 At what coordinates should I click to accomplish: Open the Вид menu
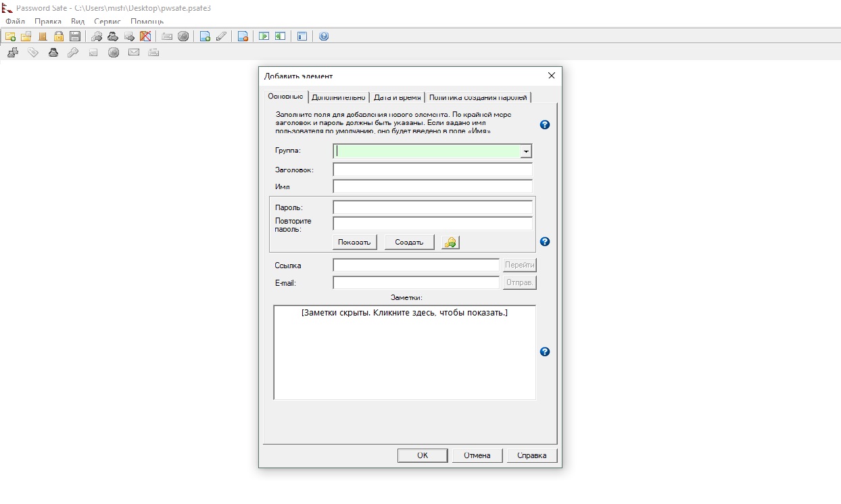tap(78, 22)
